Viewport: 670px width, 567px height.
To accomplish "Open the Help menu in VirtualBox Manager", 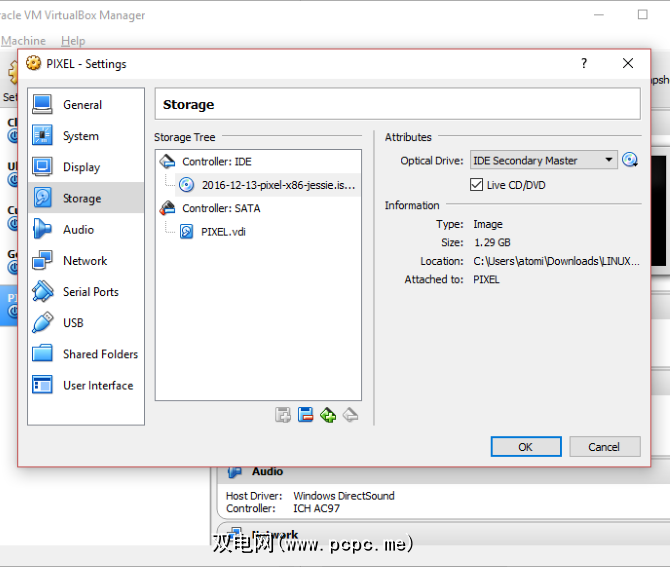I will click(x=73, y=41).
